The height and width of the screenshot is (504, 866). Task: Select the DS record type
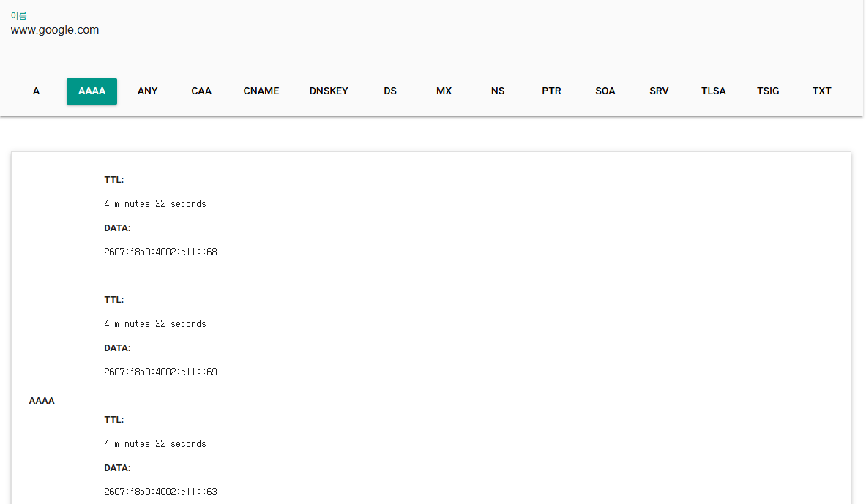click(390, 91)
